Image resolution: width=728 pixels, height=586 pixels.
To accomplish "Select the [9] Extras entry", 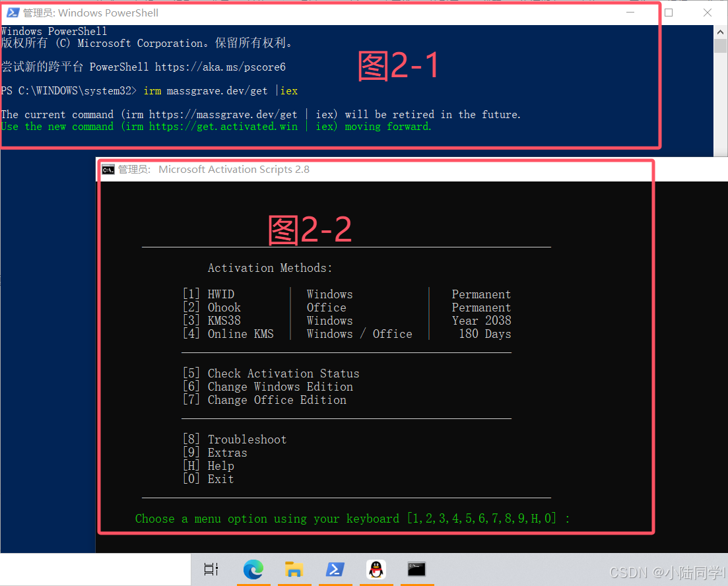I will click(x=215, y=452).
